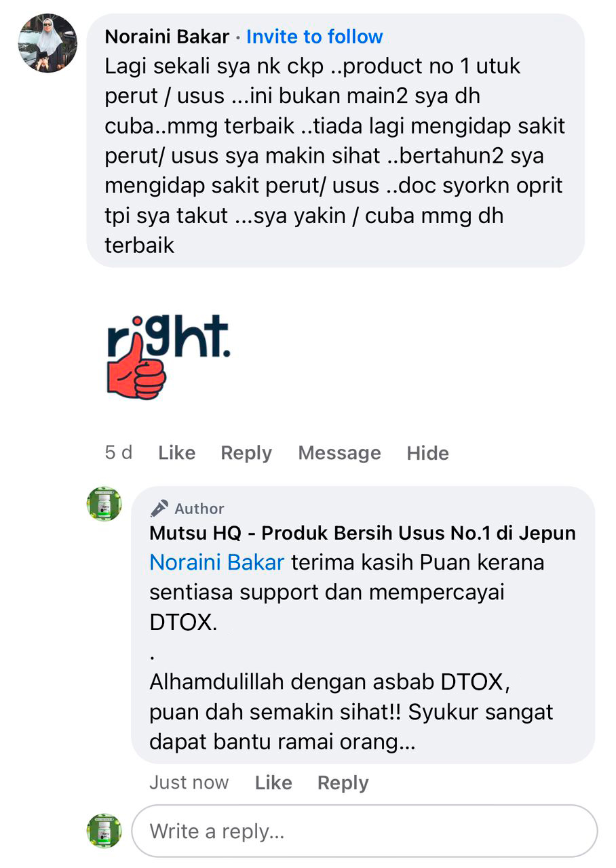The width and height of the screenshot is (616, 868).
Task: Select page avatar beside Write a reply
Action: click(x=104, y=831)
